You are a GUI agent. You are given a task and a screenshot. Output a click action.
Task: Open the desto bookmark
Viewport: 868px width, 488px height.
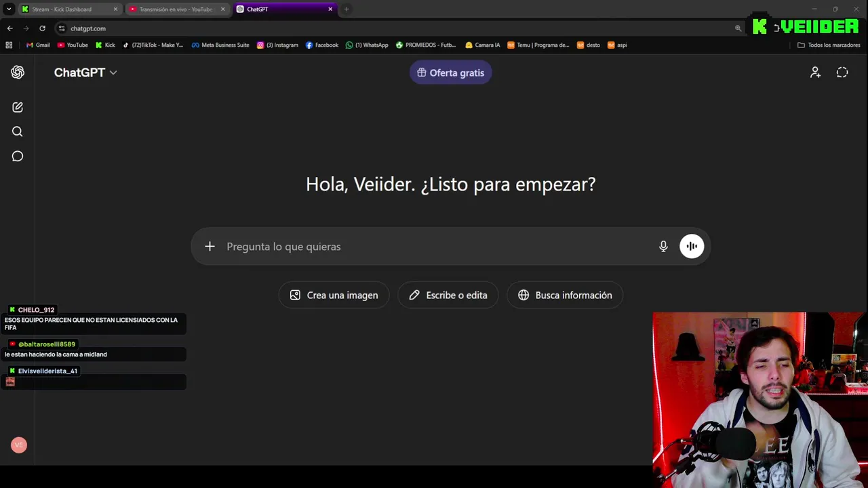pos(589,45)
